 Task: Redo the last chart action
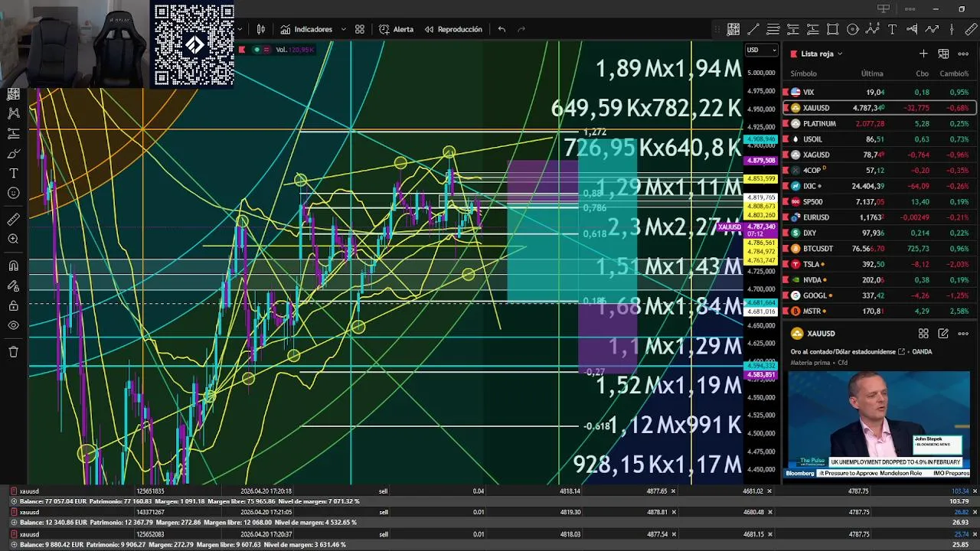(521, 29)
